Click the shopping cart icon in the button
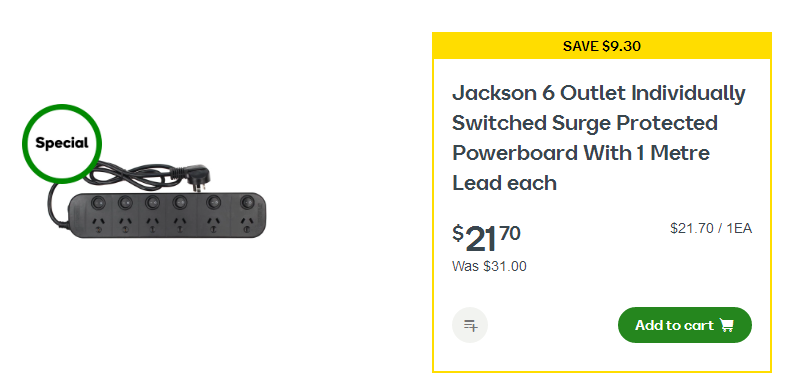 click(x=726, y=325)
